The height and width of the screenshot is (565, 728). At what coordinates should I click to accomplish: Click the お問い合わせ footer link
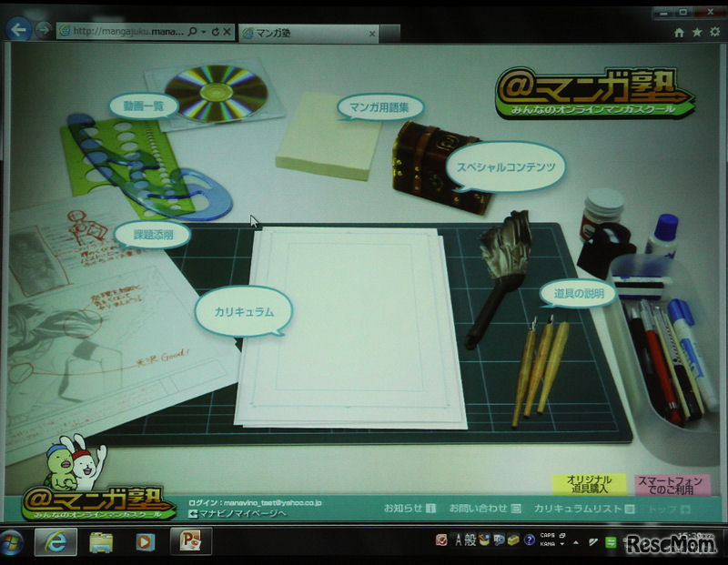pos(485,509)
